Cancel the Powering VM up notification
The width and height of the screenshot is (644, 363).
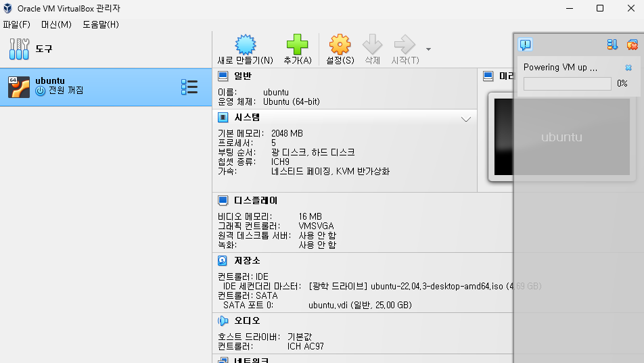(x=628, y=68)
